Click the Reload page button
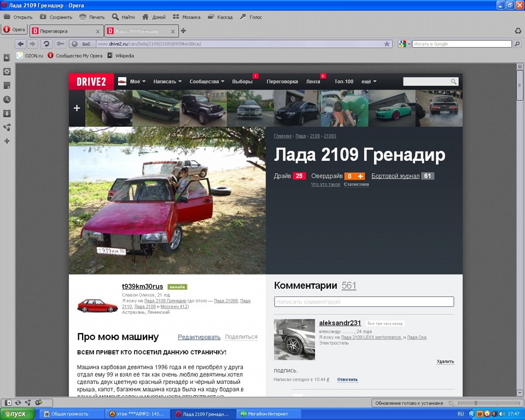Viewport: 525px width, 420px height. [x=46, y=44]
